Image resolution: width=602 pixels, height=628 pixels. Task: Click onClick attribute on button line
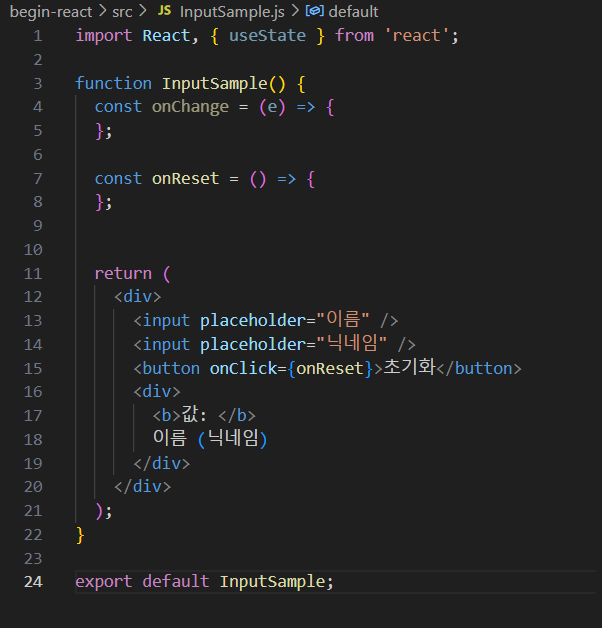(x=243, y=368)
